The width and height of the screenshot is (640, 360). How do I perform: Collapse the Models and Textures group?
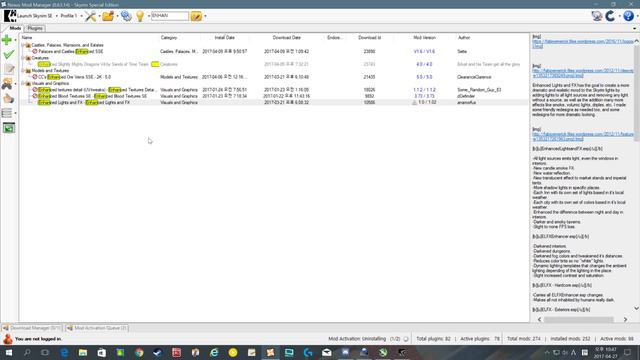coord(23,71)
